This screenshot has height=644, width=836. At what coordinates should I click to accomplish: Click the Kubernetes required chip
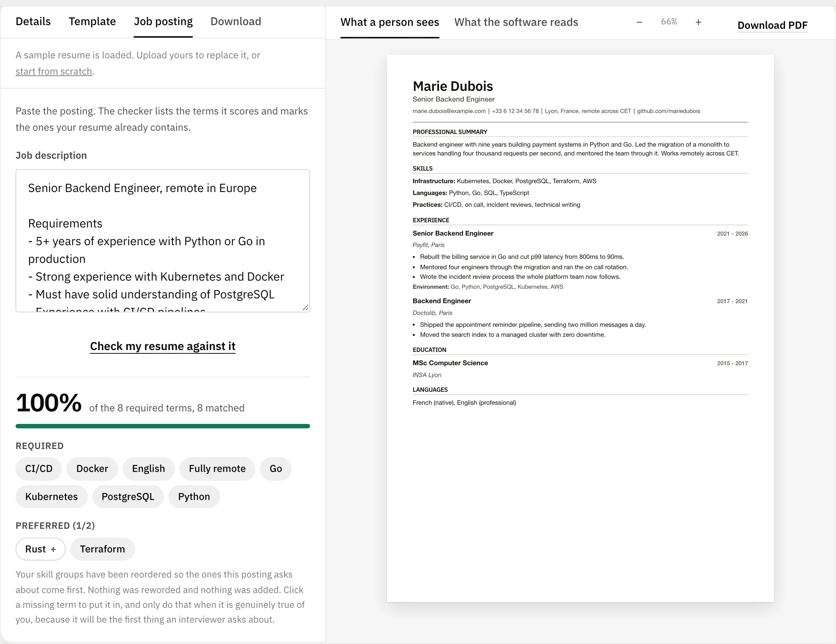(52, 497)
